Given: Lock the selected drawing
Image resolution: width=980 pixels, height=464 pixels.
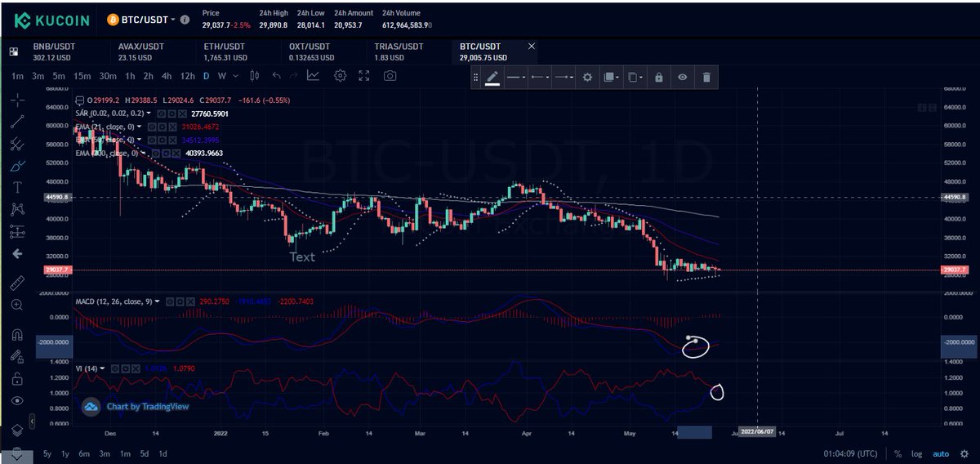Looking at the screenshot, I should pos(659,78).
